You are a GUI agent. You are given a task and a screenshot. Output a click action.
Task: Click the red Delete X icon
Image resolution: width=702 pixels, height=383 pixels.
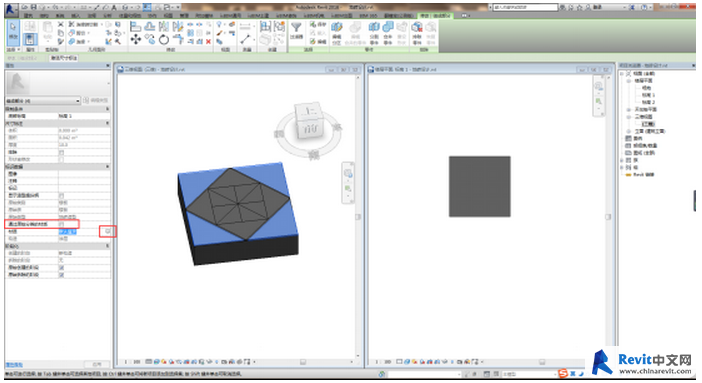click(208, 42)
